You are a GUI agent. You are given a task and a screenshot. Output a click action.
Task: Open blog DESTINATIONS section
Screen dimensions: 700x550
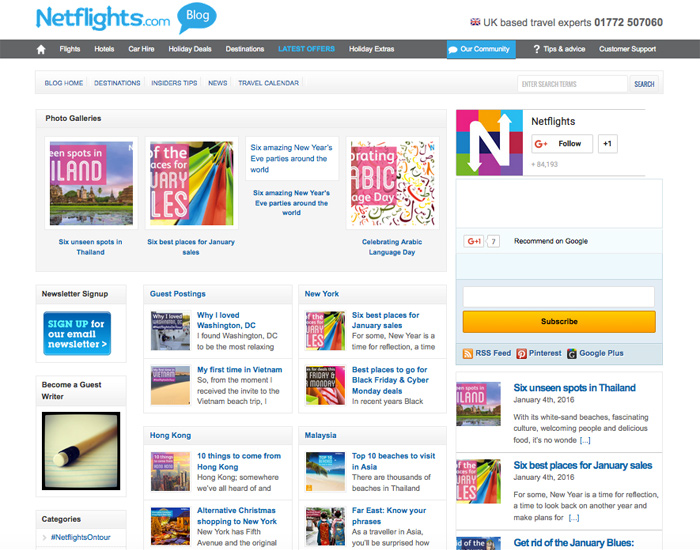[117, 83]
